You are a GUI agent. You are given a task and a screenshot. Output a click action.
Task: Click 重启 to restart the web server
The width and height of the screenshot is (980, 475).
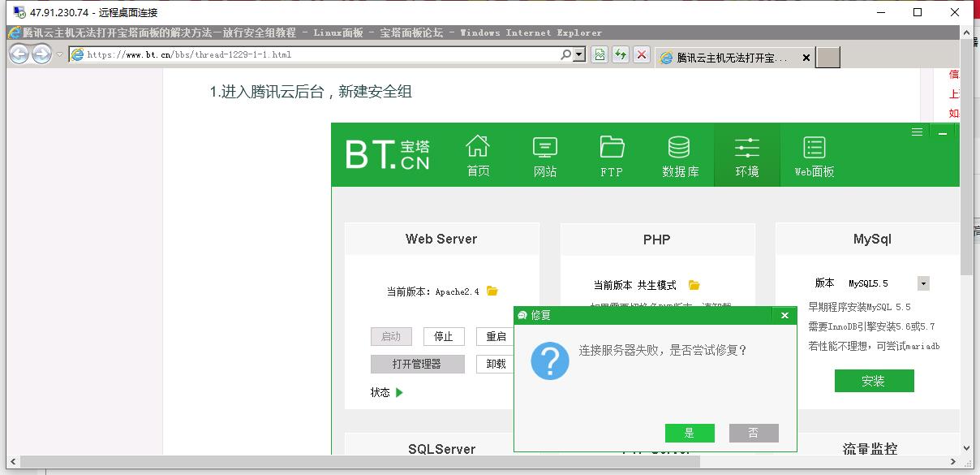[x=496, y=336]
